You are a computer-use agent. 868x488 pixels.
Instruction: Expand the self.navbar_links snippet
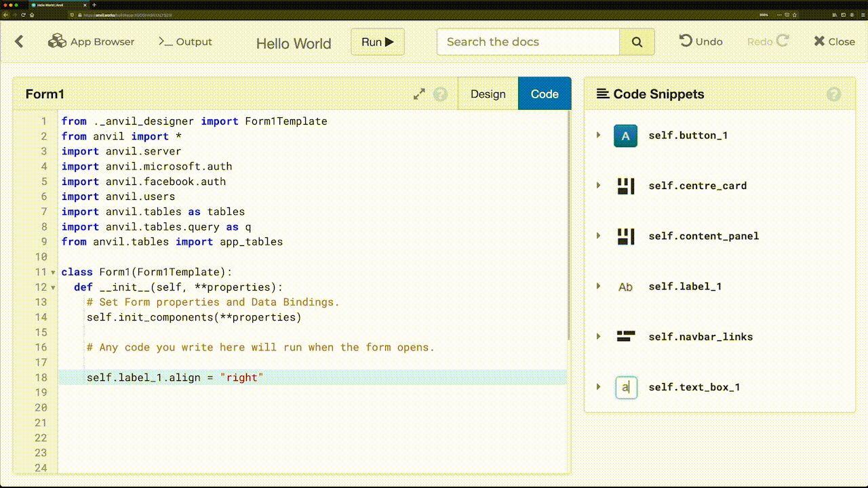tap(598, 336)
